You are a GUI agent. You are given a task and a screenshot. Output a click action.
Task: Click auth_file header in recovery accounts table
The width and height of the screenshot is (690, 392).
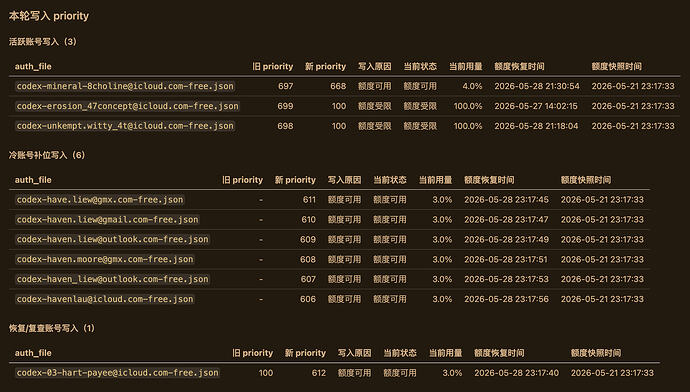tap(33, 353)
